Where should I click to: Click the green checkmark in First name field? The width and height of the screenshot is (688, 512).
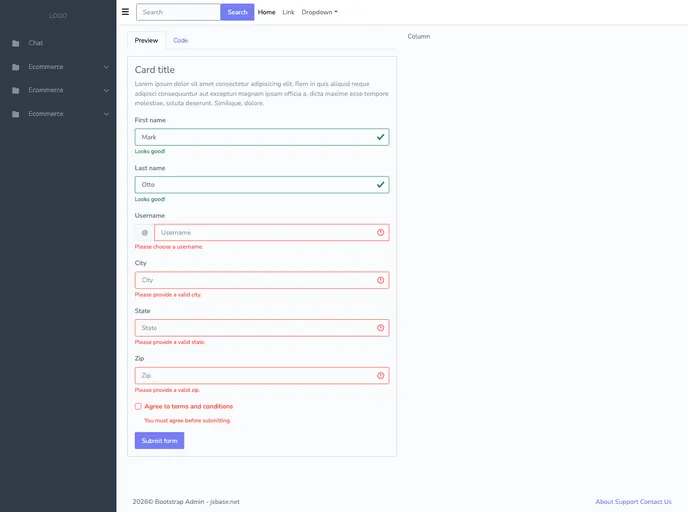pyautogui.click(x=380, y=137)
